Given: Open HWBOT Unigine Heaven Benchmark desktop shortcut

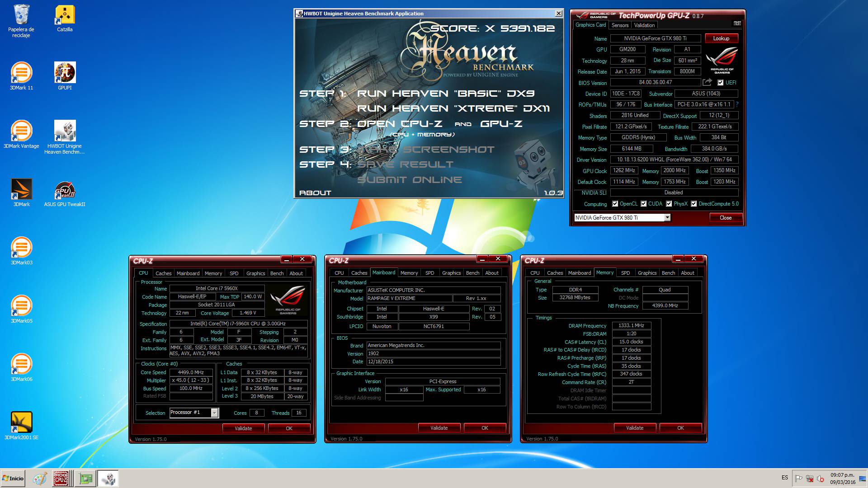Looking at the screenshot, I should click(x=65, y=137).
